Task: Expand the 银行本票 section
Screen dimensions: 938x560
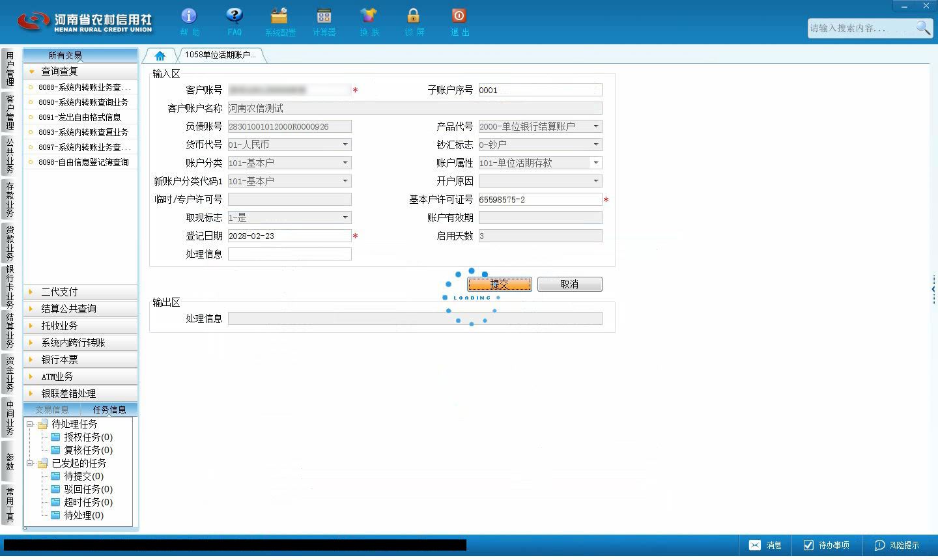Action: click(x=80, y=359)
